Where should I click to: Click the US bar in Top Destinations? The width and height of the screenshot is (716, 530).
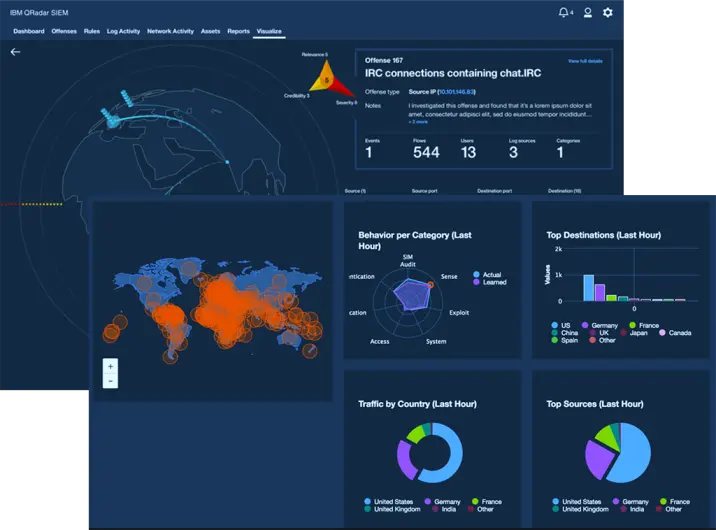tap(588, 288)
